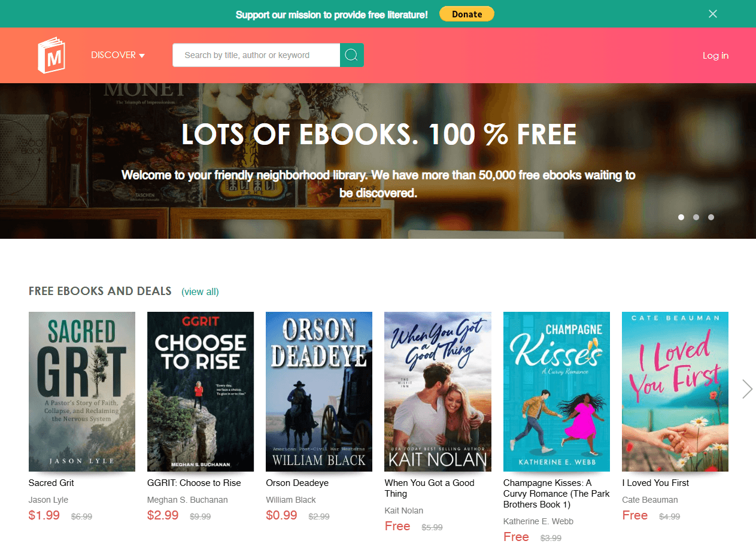
Task: Open the Manybooks logo home icon
Action: point(51,55)
